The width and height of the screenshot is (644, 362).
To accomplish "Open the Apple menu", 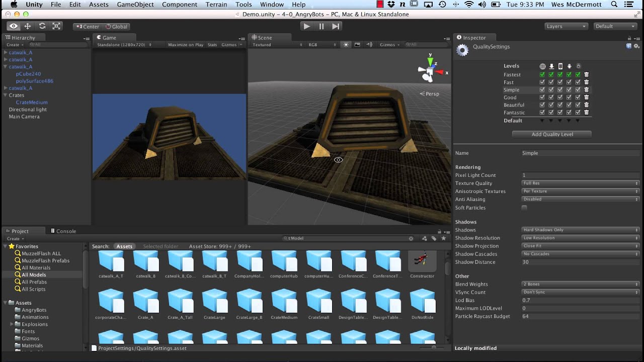I will (14, 5).
